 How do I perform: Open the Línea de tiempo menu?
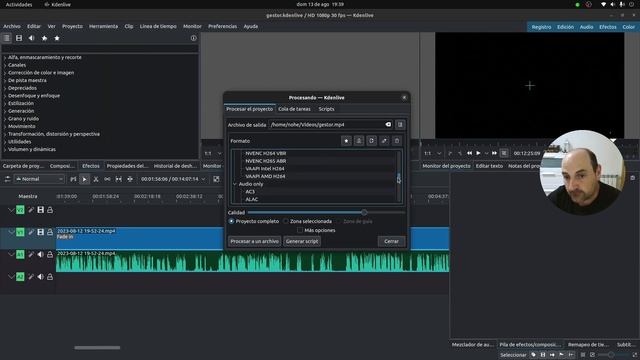[x=158, y=26]
